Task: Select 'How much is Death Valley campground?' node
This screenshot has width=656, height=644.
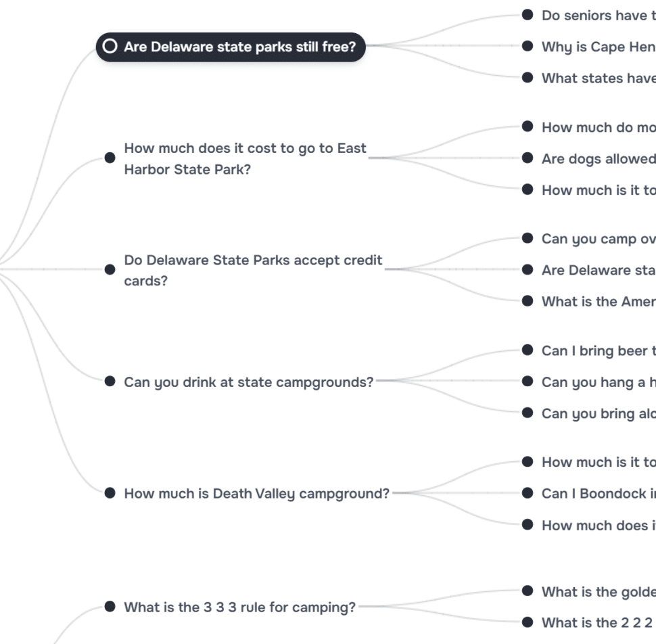Action: (257, 493)
